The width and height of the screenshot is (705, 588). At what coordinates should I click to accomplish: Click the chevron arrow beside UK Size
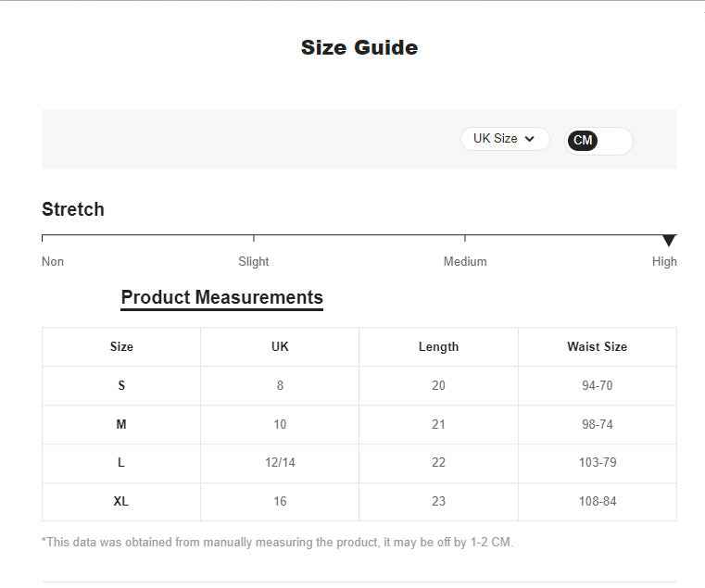pos(530,139)
